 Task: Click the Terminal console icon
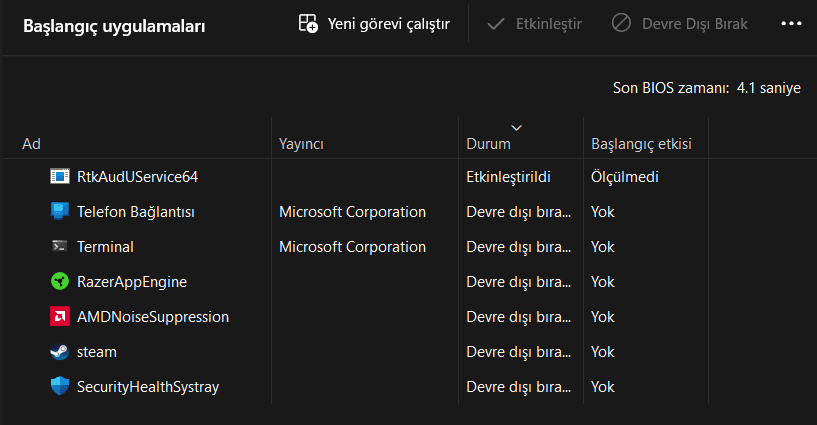[60, 246]
